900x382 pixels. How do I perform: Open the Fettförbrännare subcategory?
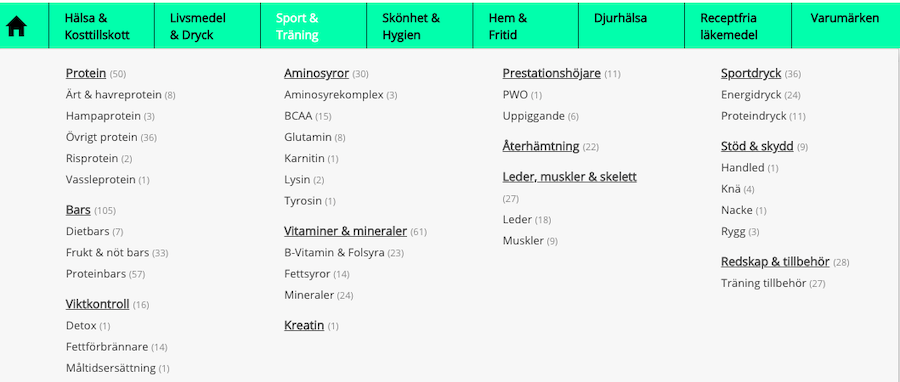(x=107, y=346)
